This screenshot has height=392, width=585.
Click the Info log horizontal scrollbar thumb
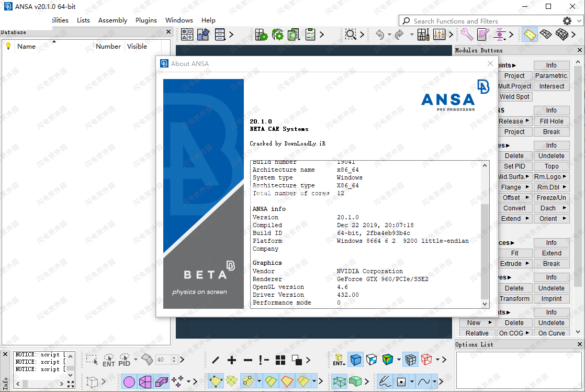pyautogui.click(x=25, y=384)
